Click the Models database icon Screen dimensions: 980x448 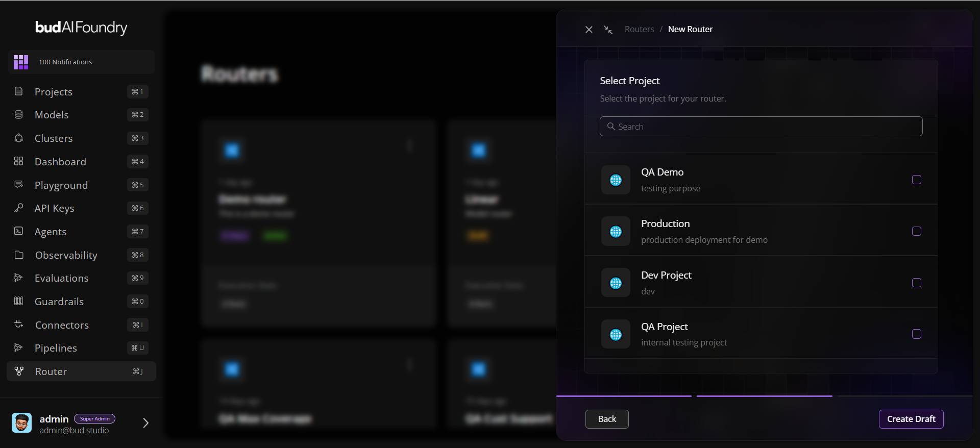[x=19, y=114]
